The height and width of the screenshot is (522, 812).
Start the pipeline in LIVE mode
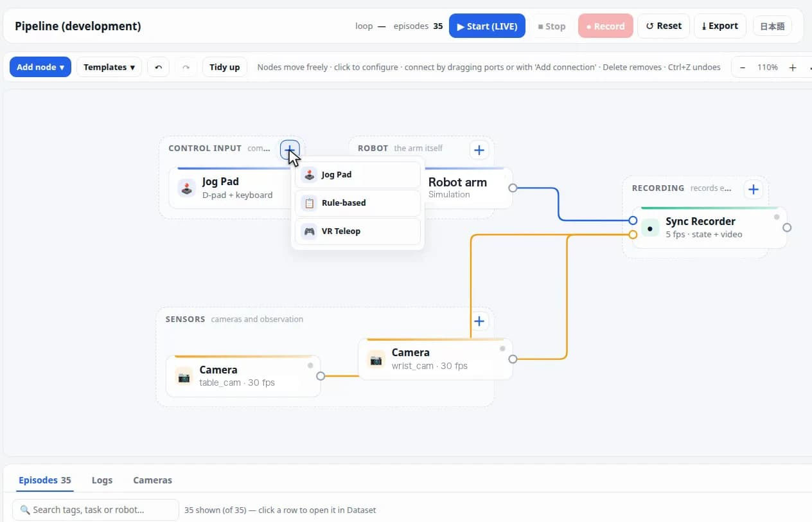click(487, 26)
